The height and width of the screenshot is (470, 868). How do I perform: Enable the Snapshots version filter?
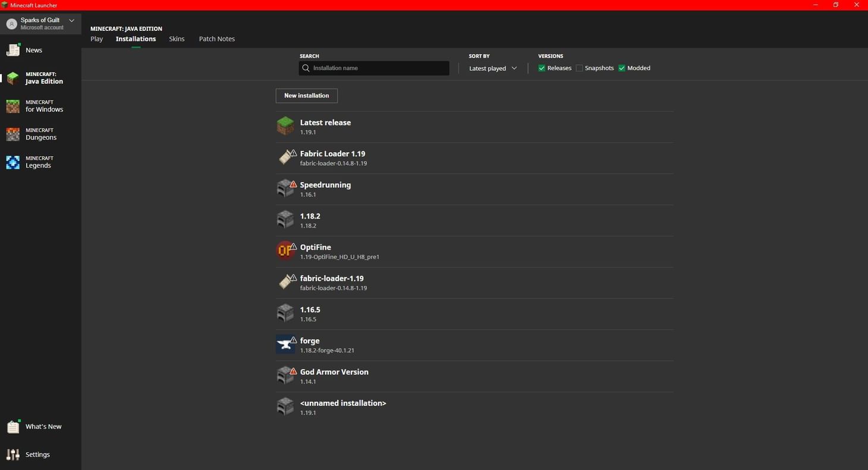(579, 68)
